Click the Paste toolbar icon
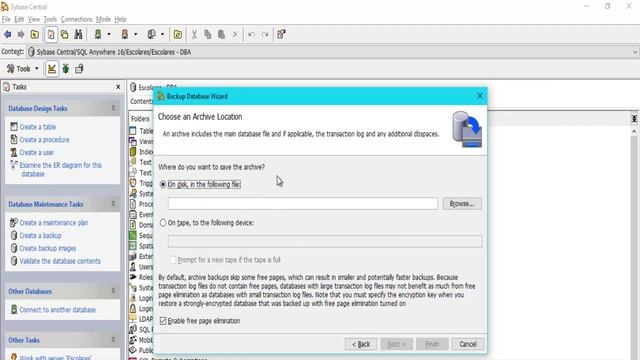Screen dimensions: 640x360 coord(221,35)
